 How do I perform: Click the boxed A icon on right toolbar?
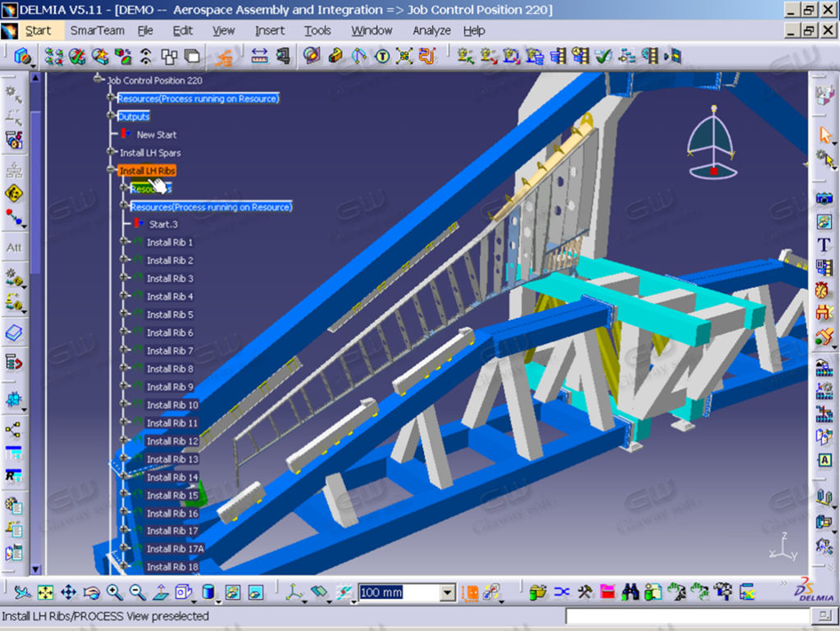824,460
